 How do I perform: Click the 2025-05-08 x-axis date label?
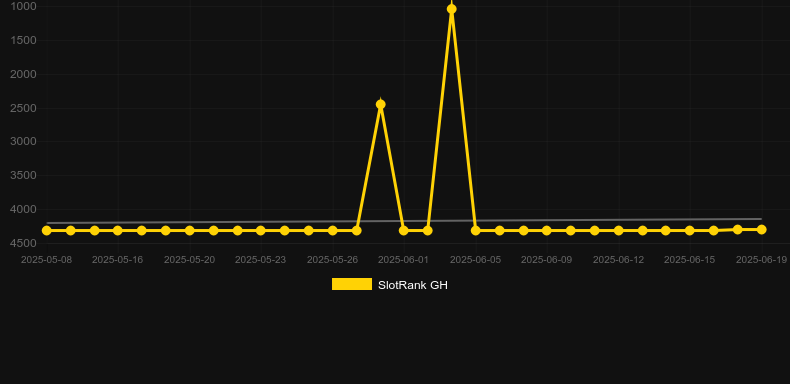pyautogui.click(x=46, y=260)
